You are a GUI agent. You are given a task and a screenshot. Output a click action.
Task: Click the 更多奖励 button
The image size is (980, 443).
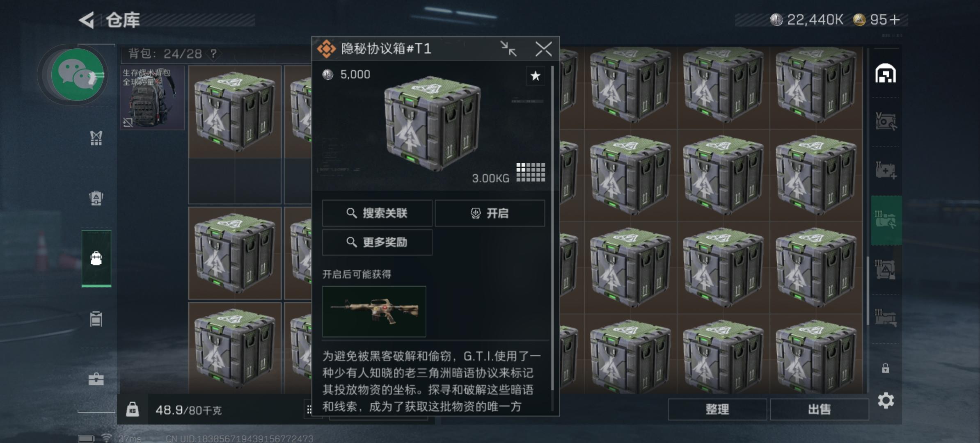(x=377, y=242)
